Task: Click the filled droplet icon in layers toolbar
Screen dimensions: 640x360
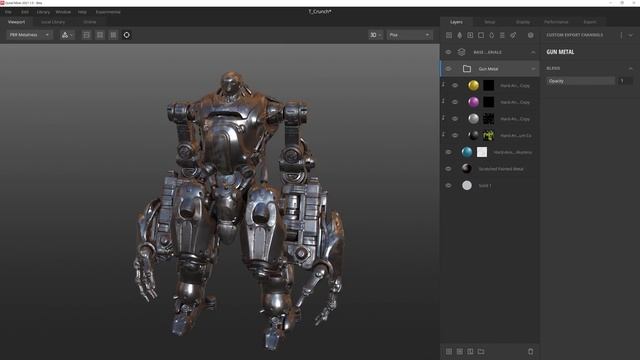Action: (x=460, y=35)
